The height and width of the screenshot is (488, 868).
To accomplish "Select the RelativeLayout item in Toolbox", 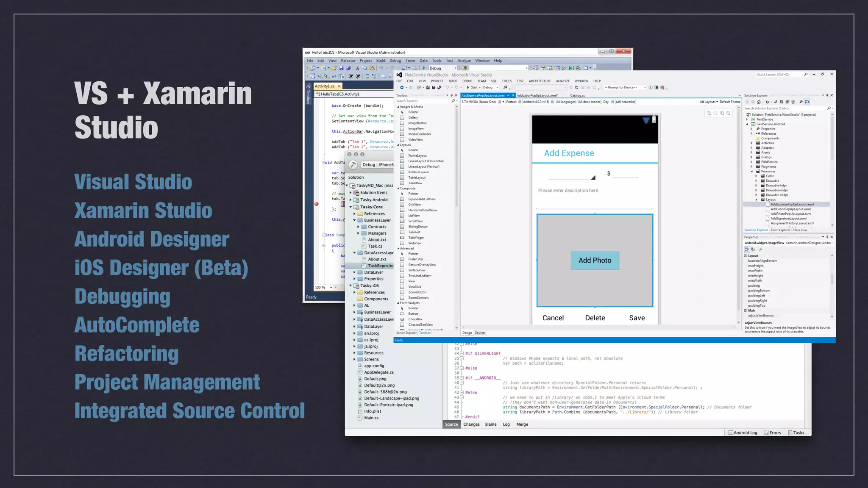I will (x=418, y=172).
